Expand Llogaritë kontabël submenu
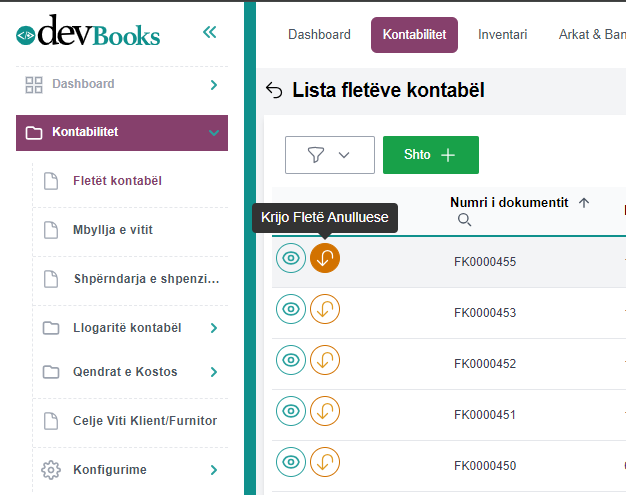The image size is (626, 495). click(213, 327)
